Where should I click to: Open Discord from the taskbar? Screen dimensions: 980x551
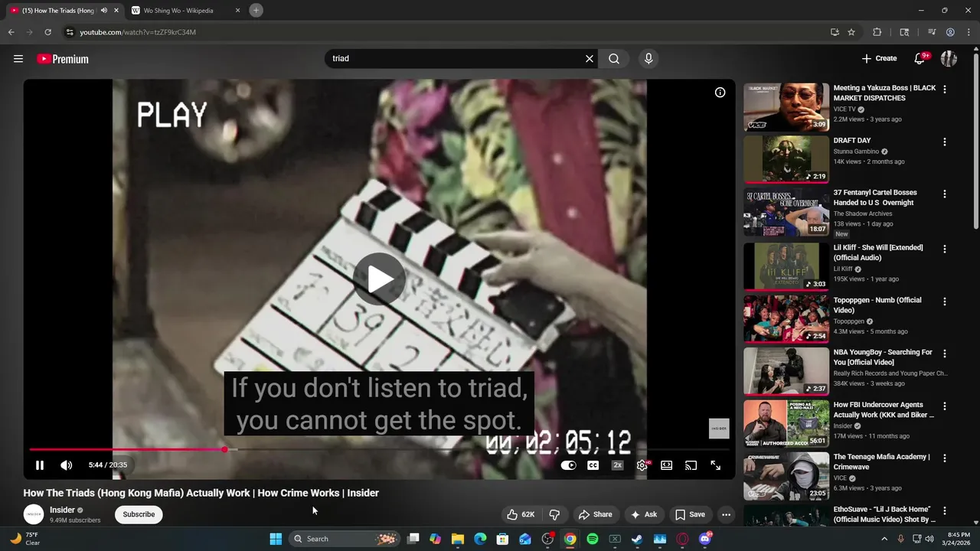(704, 539)
